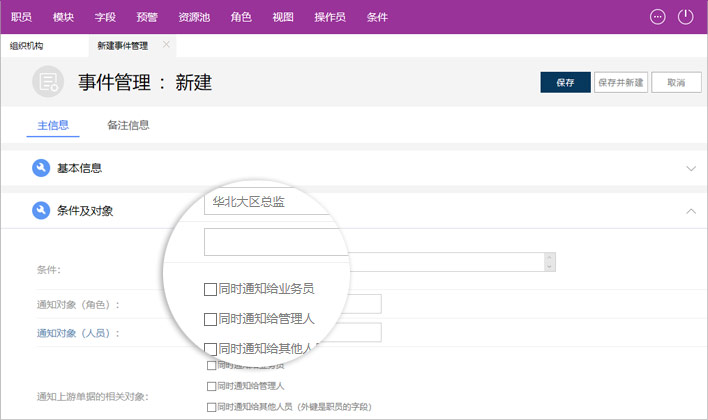The height and width of the screenshot is (420, 708).
Task: Click the power logout icon
Action: (x=685, y=17)
